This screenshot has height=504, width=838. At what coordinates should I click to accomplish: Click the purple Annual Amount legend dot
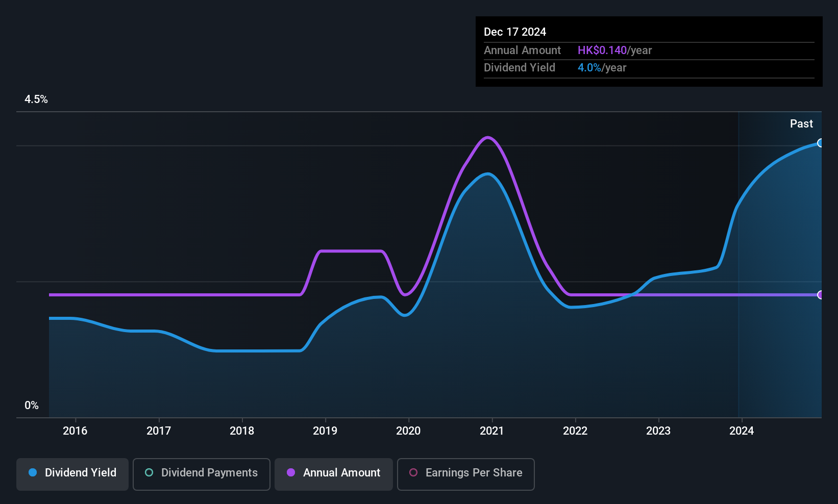[x=291, y=473]
